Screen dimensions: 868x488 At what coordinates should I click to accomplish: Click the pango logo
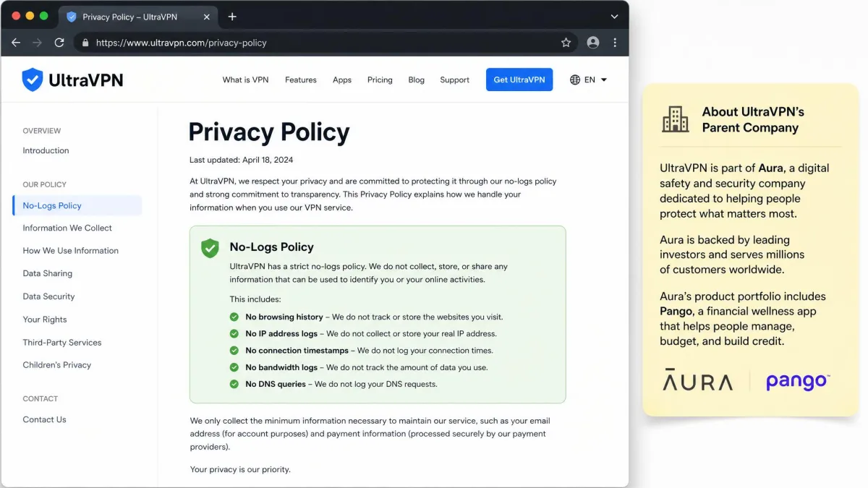798,381
